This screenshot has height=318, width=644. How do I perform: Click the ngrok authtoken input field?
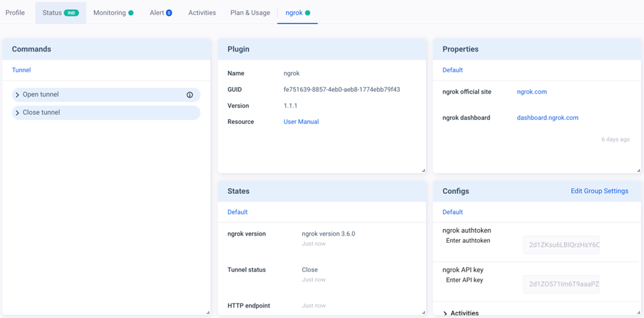point(561,245)
